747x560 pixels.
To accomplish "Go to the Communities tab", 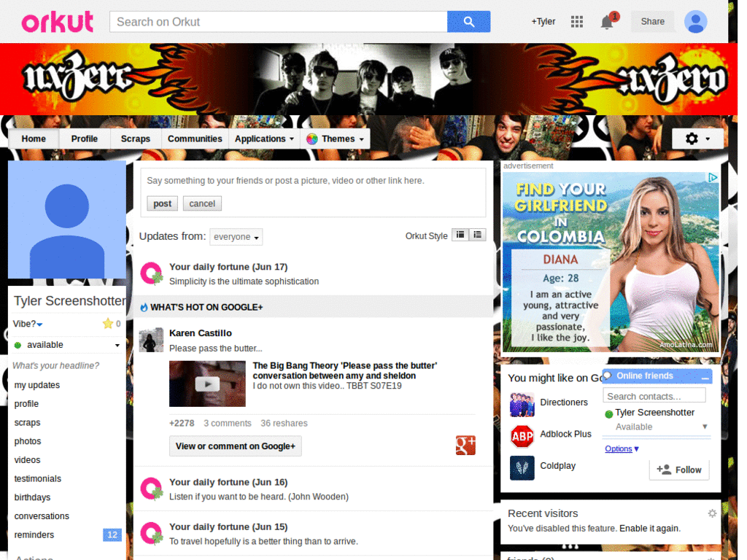I will pyautogui.click(x=195, y=139).
